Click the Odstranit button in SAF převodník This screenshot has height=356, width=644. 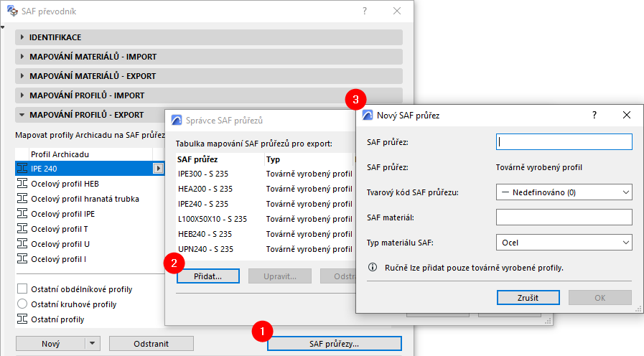[x=151, y=344]
